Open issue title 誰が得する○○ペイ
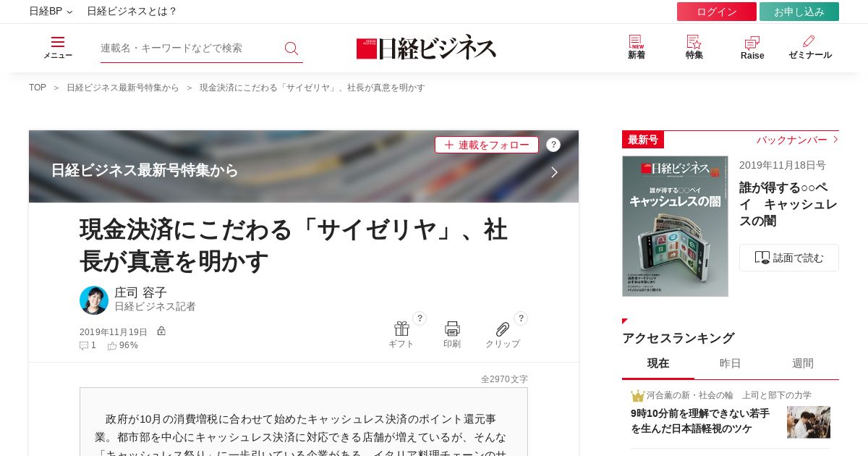The image size is (868, 456). [788, 204]
